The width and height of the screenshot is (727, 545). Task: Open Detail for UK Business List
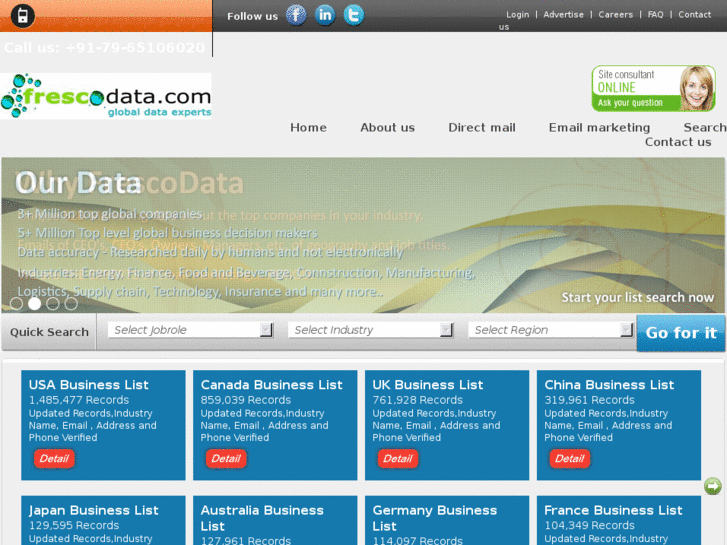point(398,459)
